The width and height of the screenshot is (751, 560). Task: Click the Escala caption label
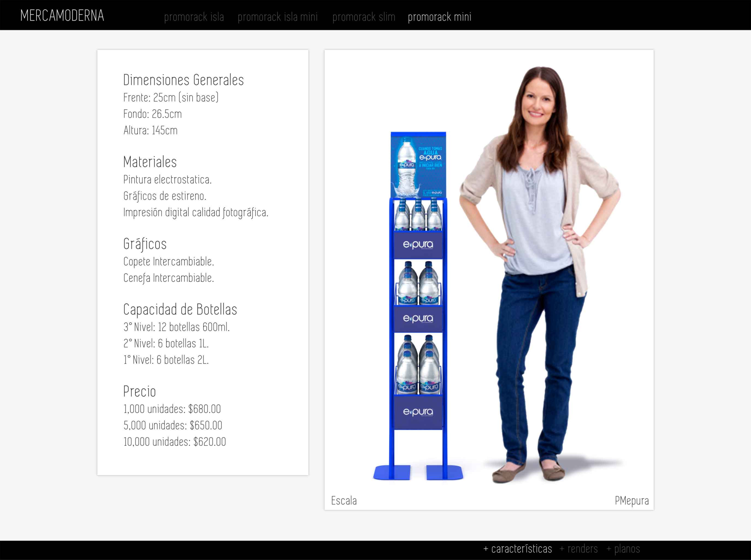pos(344,500)
